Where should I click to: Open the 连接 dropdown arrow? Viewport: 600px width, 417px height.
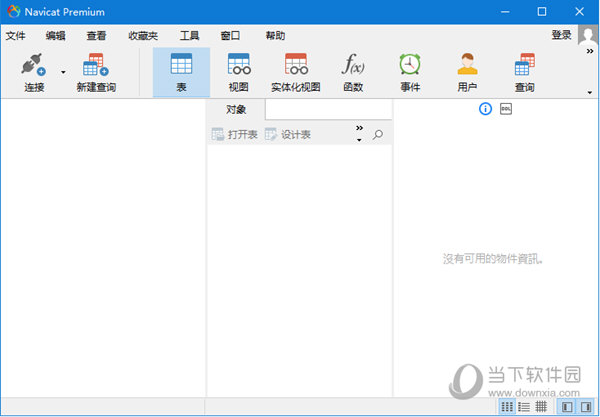click(63, 72)
